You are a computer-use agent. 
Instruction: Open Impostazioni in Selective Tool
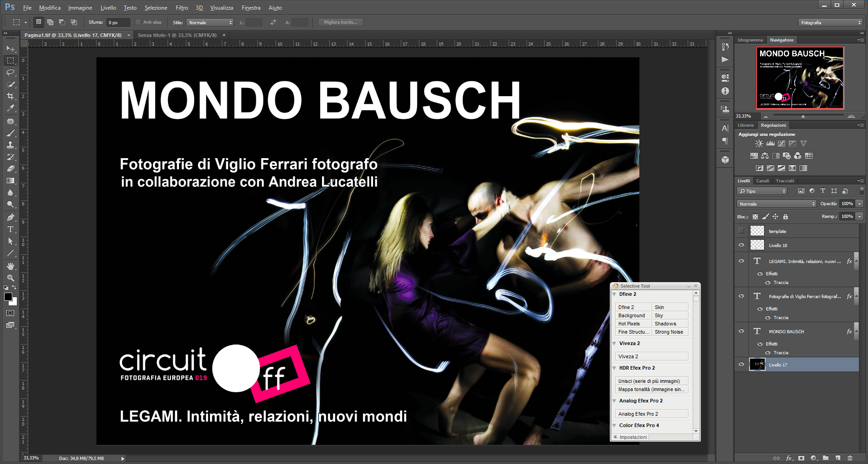click(x=630, y=437)
